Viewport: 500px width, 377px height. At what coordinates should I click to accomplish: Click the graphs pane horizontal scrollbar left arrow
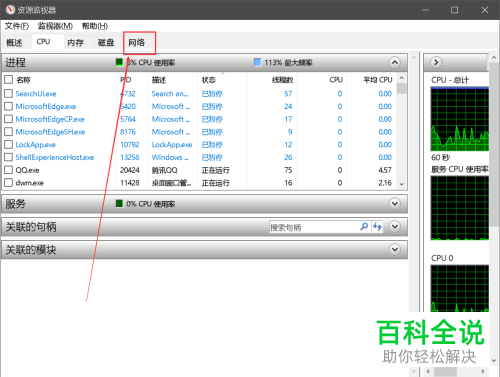tap(428, 371)
